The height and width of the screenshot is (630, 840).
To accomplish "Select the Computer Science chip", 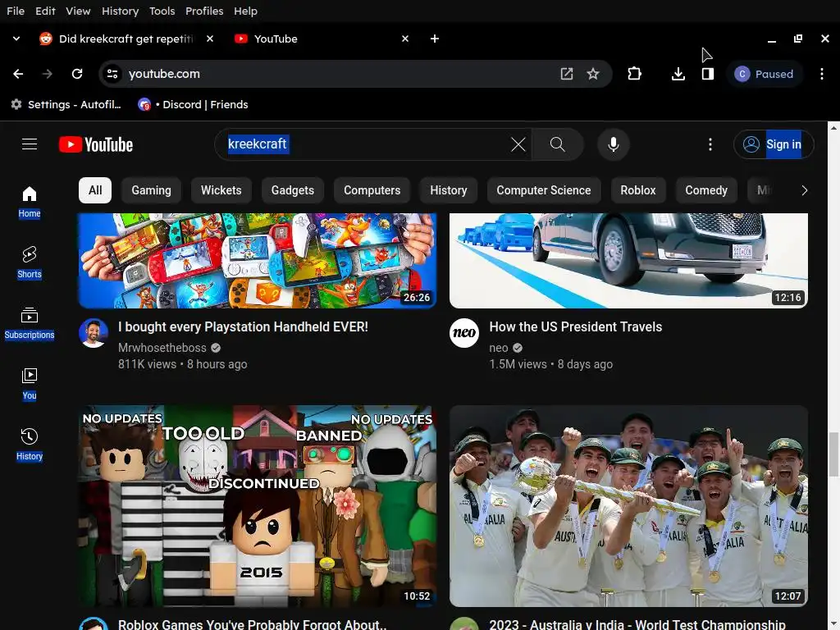I will click(x=544, y=190).
